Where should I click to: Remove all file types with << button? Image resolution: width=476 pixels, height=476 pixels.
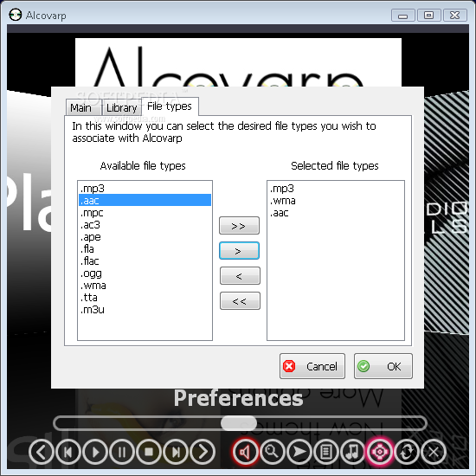pos(240,301)
